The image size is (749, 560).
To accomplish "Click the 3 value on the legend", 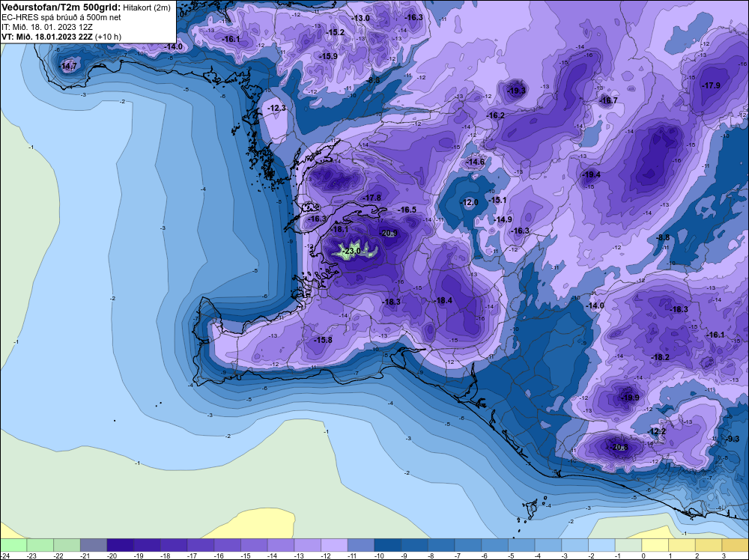I will [x=724, y=556].
